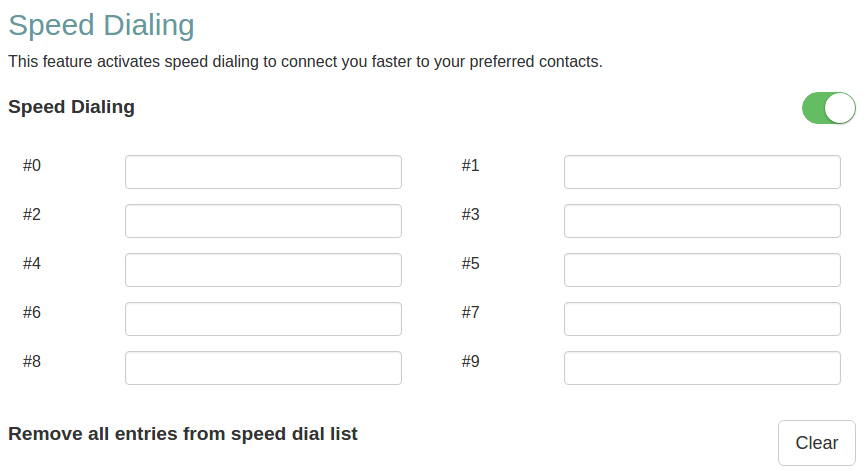The width and height of the screenshot is (868, 471).
Task: Click the large Speed Dialing page heading
Action: [101, 25]
